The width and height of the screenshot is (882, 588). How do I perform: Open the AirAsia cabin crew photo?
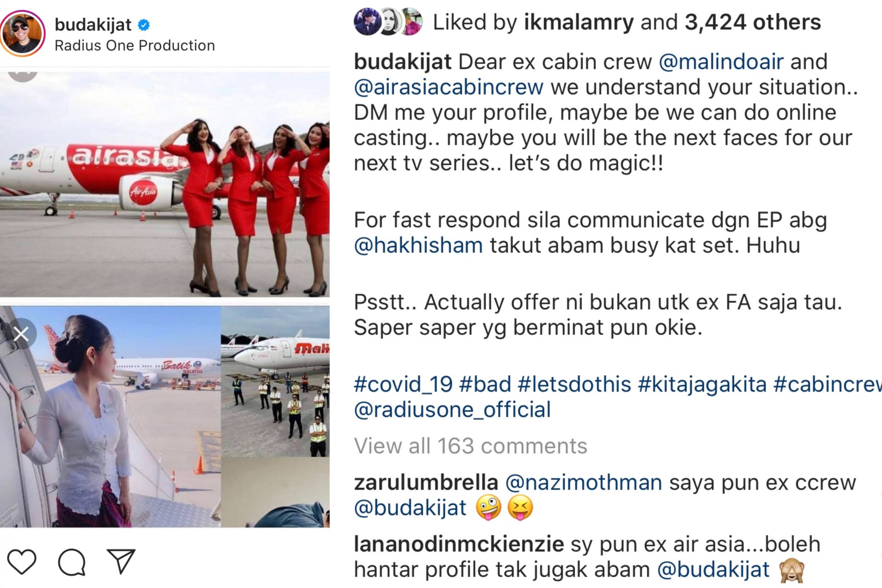pos(164,184)
